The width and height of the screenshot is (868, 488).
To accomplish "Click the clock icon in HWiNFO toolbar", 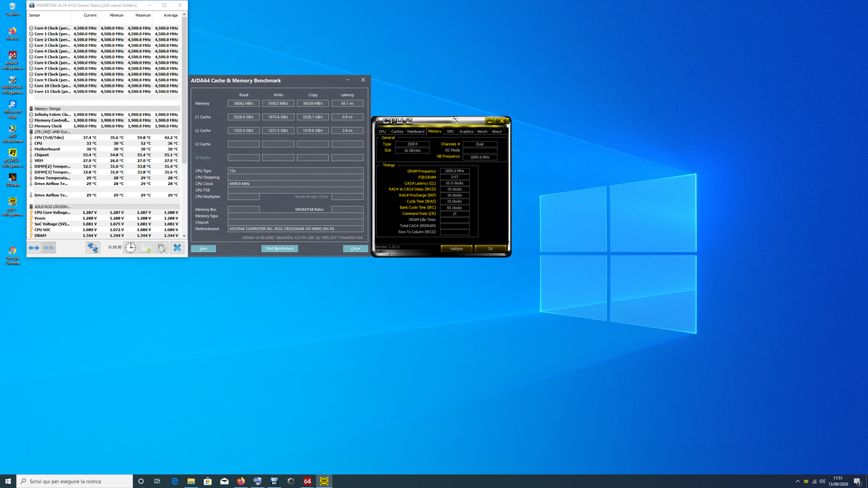I will point(130,248).
